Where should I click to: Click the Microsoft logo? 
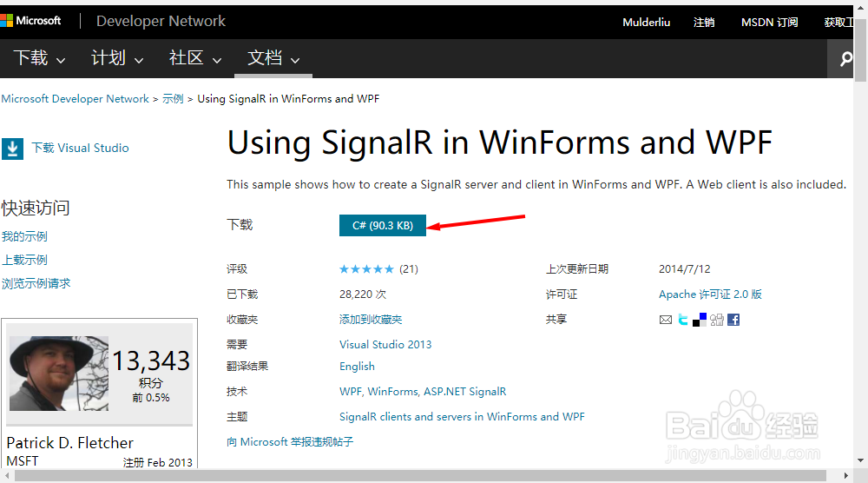[x=30, y=21]
